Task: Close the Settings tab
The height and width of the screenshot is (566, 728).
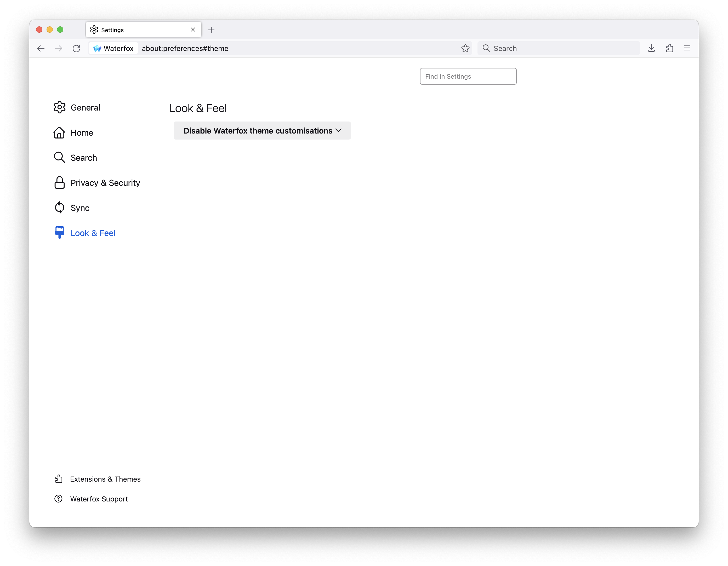Action: [193, 30]
